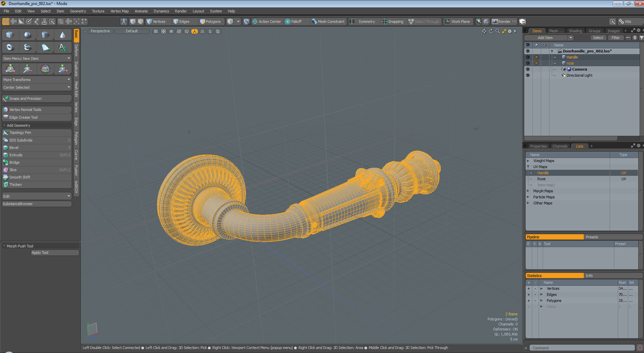
Task: Select the Slice tool
Action: point(37,170)
